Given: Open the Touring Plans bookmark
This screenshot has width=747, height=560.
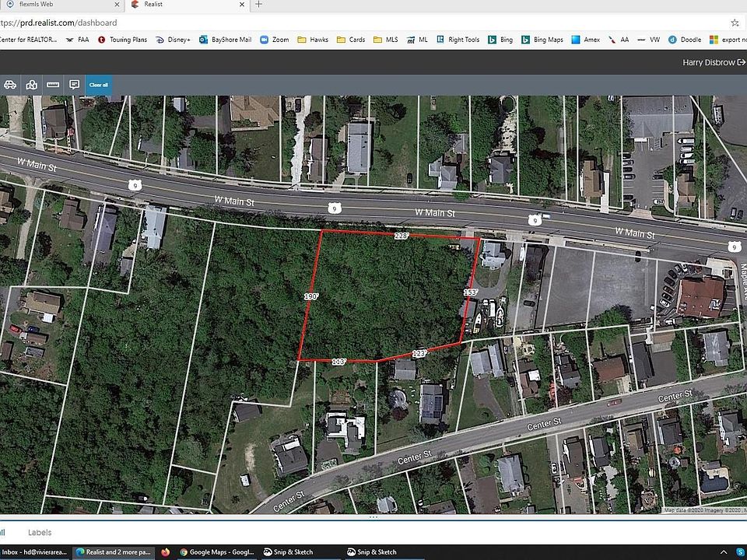Looking at the screenshot, I should [122, 40].
